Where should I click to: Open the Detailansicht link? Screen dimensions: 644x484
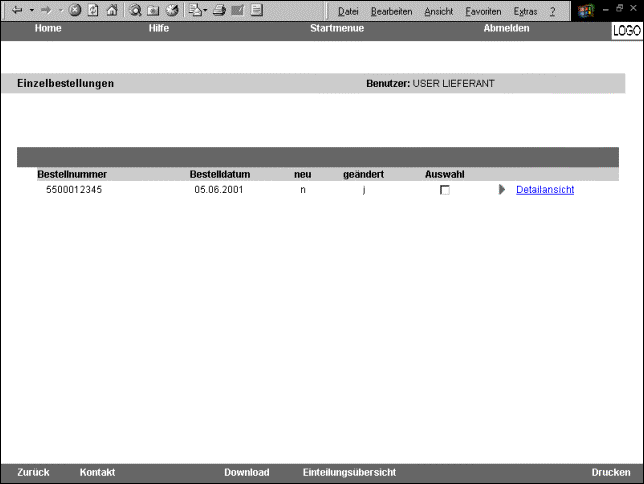pos(545,189)
